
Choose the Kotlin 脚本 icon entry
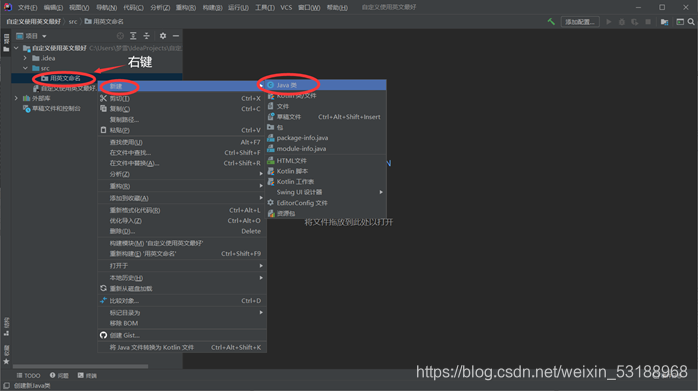(271, 171)
